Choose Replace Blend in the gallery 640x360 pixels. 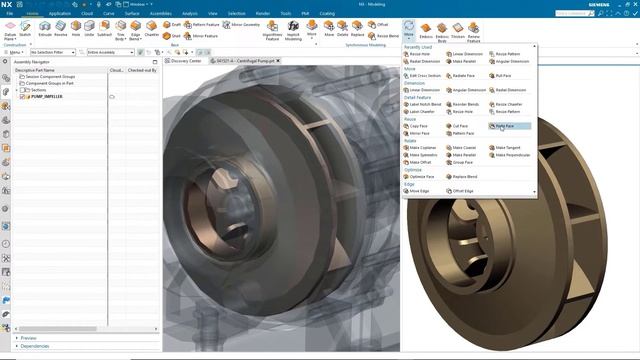(x=461, y=177)
